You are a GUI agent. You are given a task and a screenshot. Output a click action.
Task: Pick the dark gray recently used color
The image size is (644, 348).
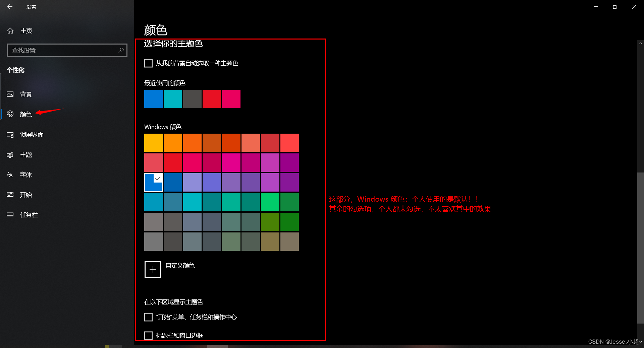(x=192, y=99)
